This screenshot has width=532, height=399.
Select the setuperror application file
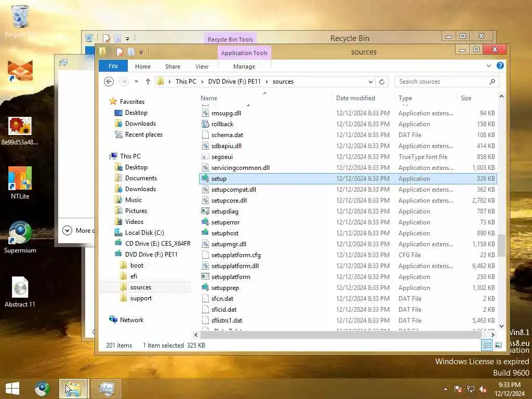(225, 222)
